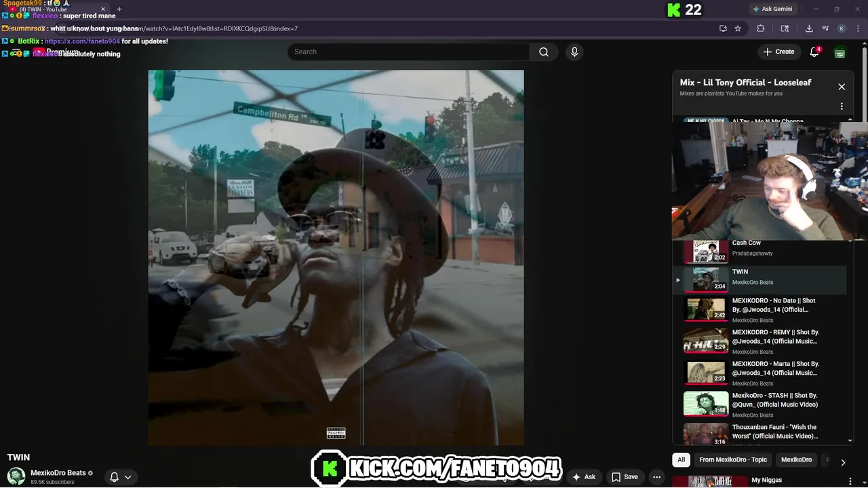
Task: Select the From MexikoDro - Topic chip
Action: (x=733, y=460)
